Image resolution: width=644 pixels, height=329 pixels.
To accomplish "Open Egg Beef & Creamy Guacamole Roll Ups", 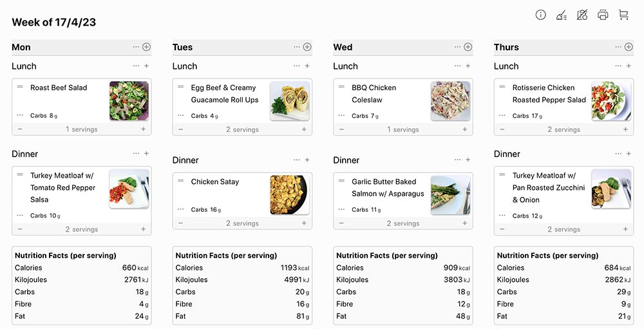I will click(x=225, y=93).
